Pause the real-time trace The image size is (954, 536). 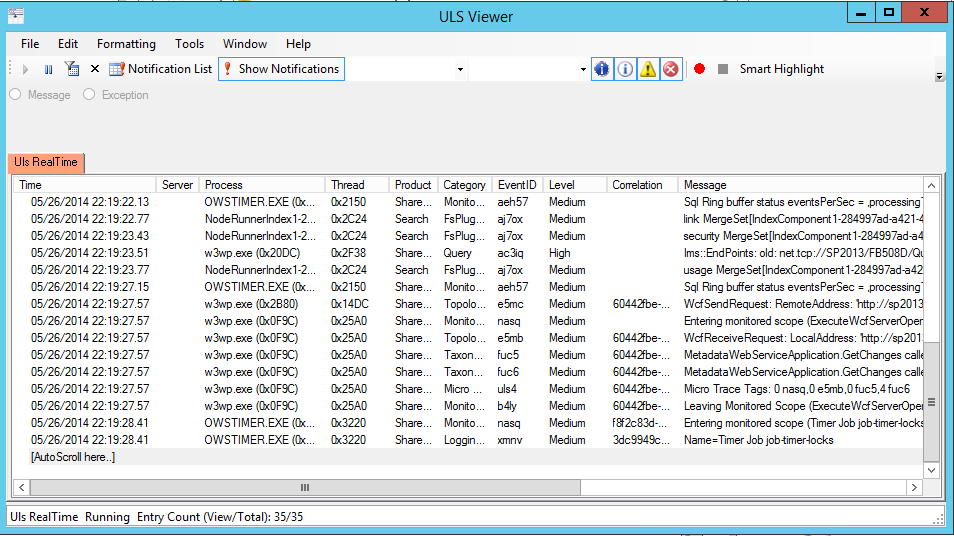[49, 69]
